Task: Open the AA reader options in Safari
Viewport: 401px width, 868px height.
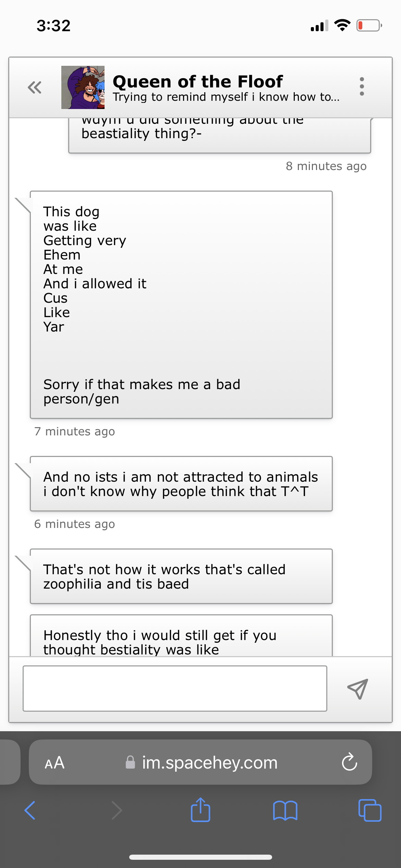Action: click(x=54, y=763)
